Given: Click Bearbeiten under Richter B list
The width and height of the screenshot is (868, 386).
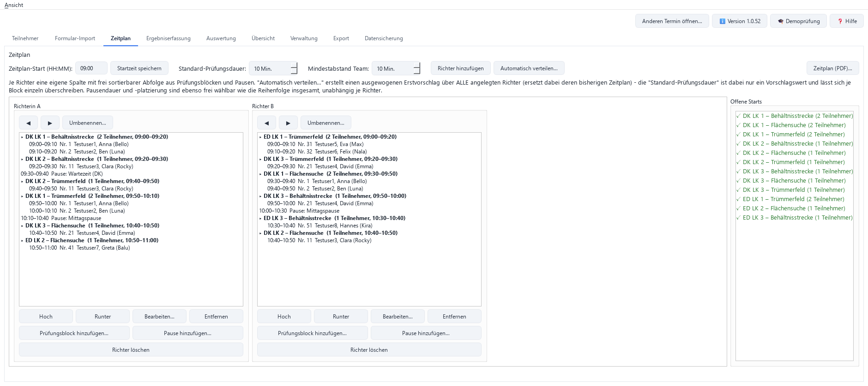Looking at the screenshot, I should coord(398,317).
